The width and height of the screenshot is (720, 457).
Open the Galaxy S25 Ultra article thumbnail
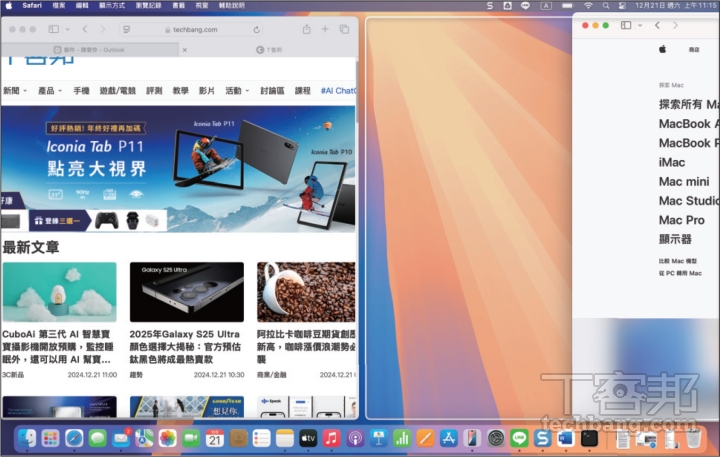[x=186, y=292]
